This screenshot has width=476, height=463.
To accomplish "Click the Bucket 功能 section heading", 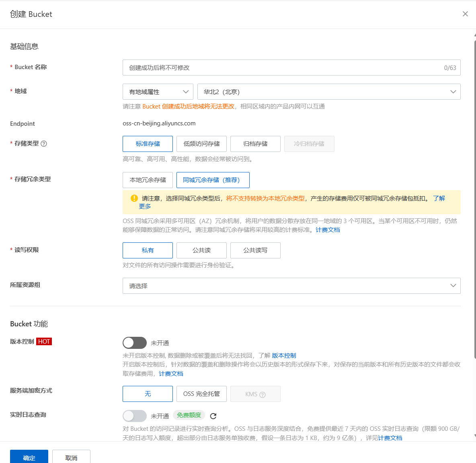I will [29, 324].
